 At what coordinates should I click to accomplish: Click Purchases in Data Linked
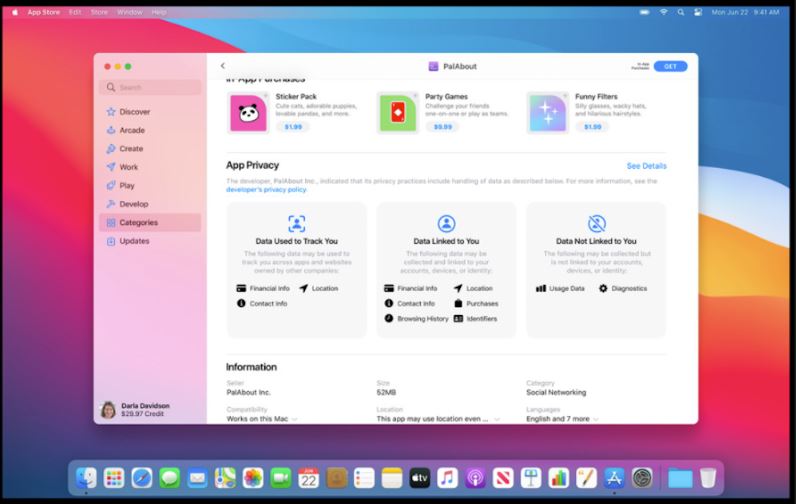(476, 304)
